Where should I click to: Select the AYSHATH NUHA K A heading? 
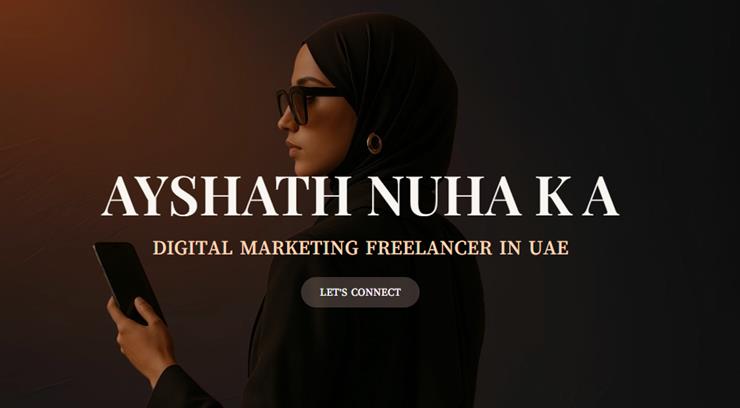click(360, 196)
